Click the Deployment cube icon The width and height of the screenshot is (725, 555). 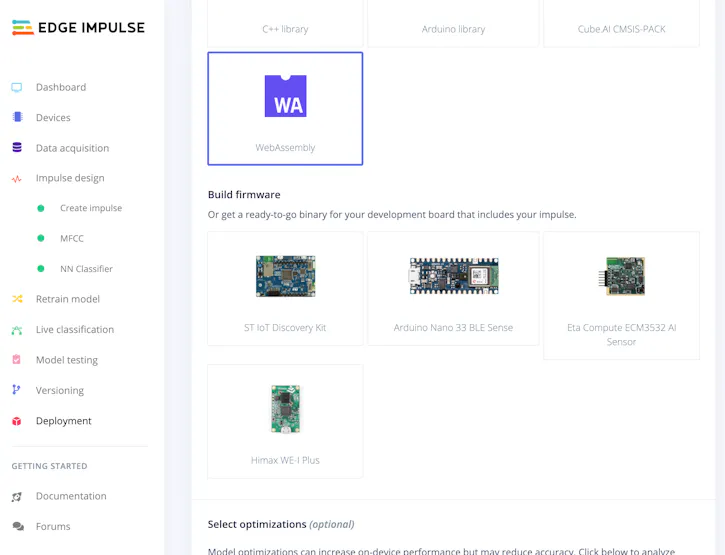pos(17,421)
